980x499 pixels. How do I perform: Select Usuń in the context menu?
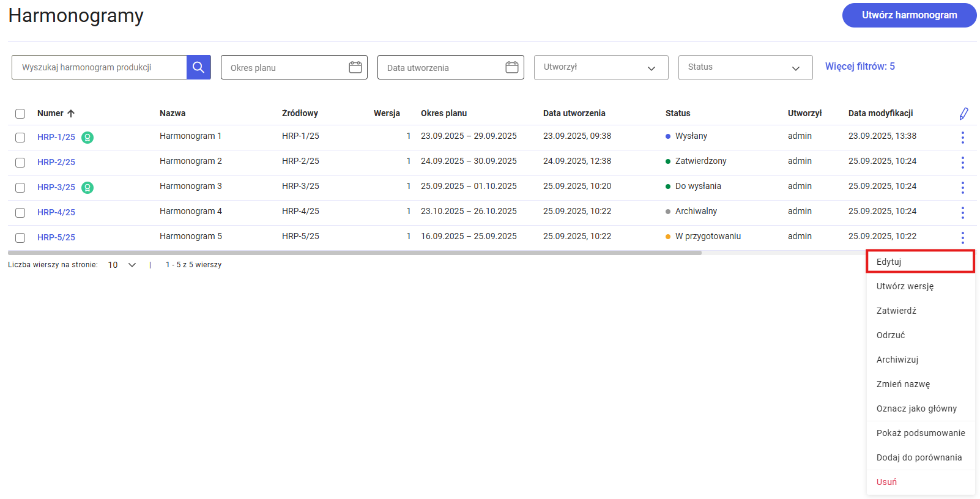pos(886,482)
